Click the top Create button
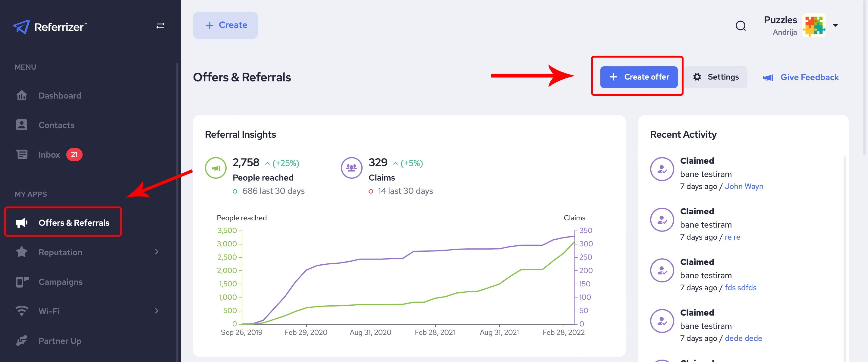Viewport: 868px width, 362px height. [225, 25]
